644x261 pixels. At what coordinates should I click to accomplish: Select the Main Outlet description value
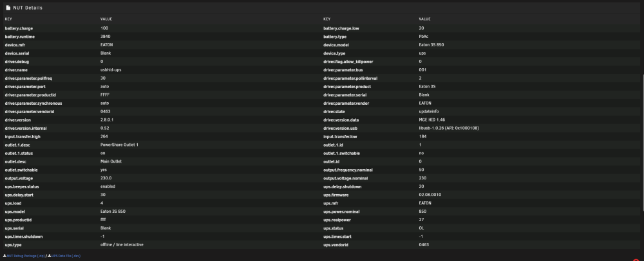coord(111,161)
